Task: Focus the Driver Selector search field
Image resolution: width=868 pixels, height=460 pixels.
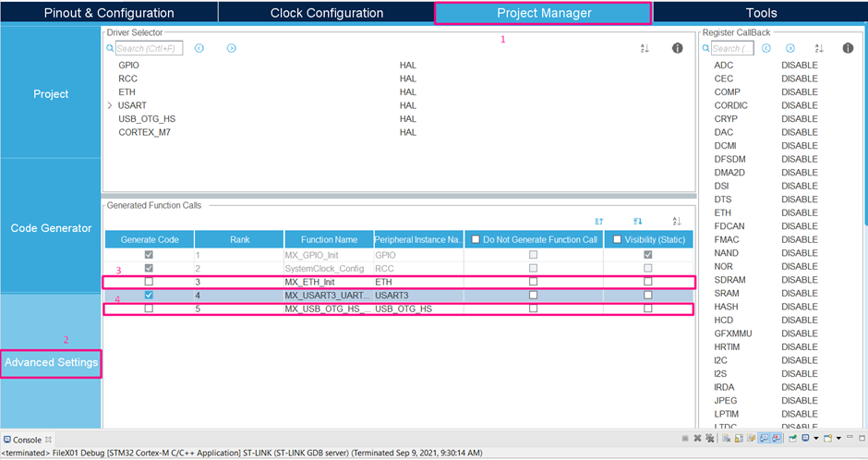Action: (x=149, y=48)
